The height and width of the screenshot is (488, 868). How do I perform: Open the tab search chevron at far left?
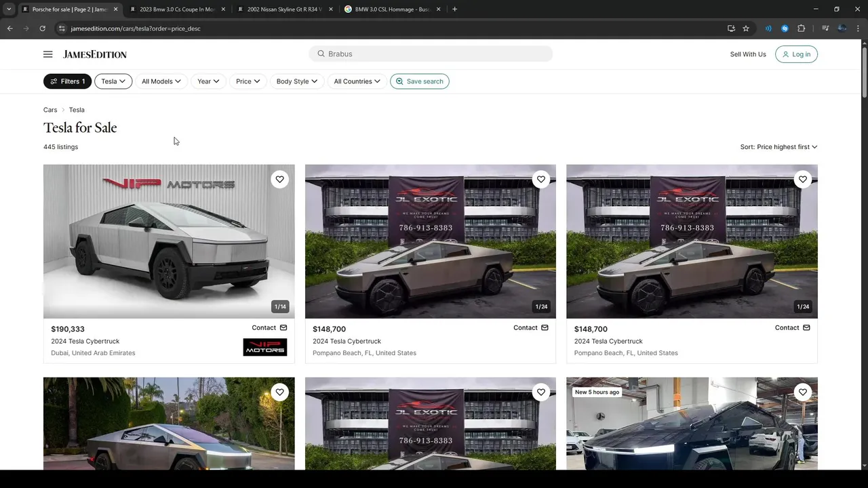[8, 9]
